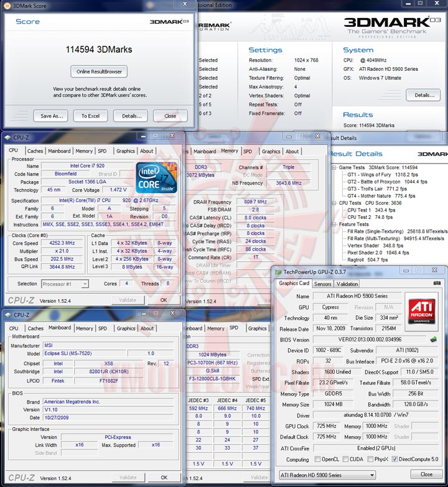Open SPD tab in the CPU-Z mainboard window
The width and height of the screenshot is (448, 487).
pyautogui.click(x=103, y=328)
